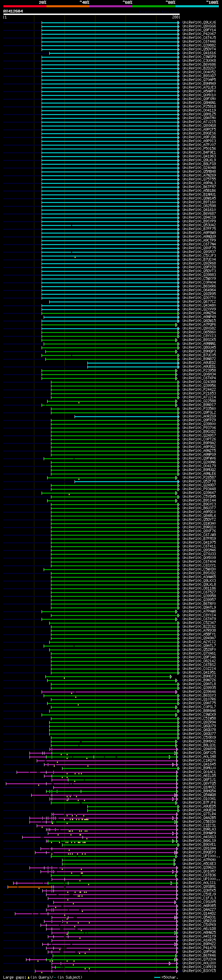Click the cyan alignment bar for UniRef100_A0RZG9
Viewport: 222px width, 980px height.
(126, 416)
